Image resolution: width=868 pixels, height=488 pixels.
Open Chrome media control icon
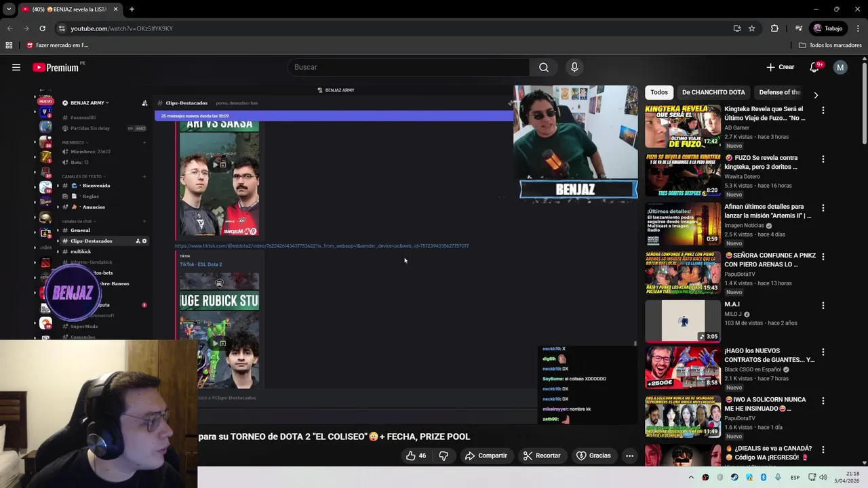(799, 28)
